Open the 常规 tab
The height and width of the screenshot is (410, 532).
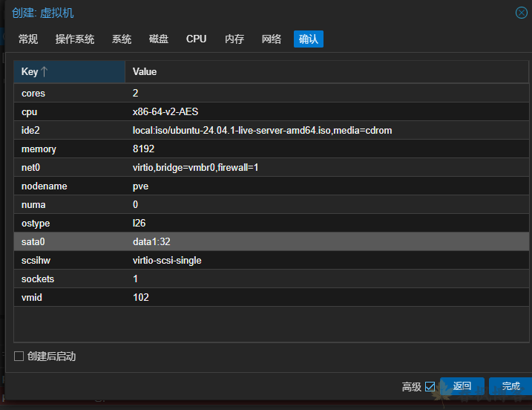27,39
